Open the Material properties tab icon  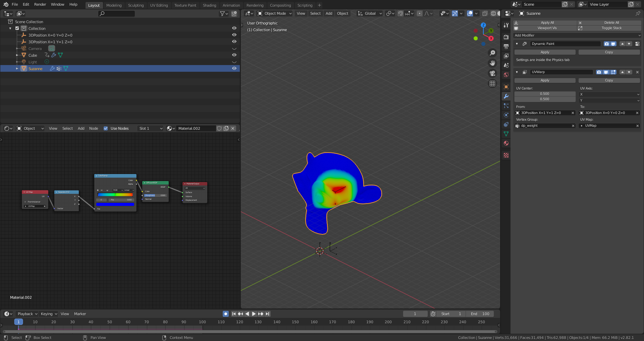(x=506, y=143)
